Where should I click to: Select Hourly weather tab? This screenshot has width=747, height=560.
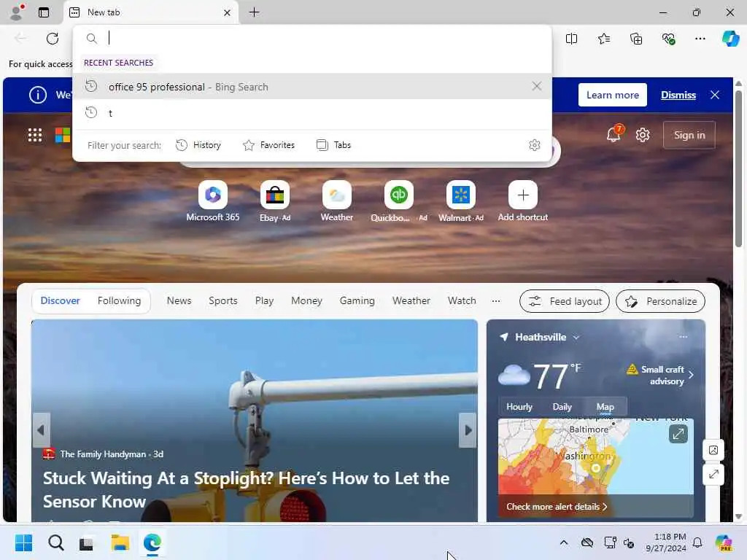click(519, 407)
